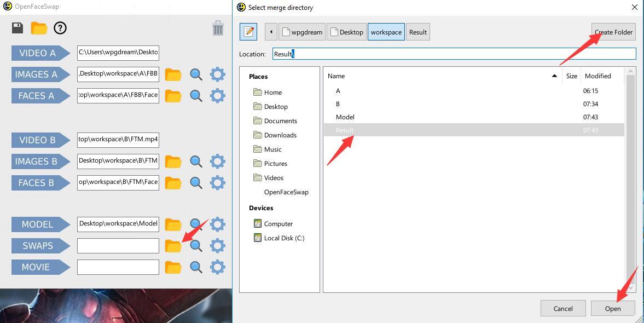644x323 pixels.
Task: Open FACES A settings gear
Action: pos(217,96)
